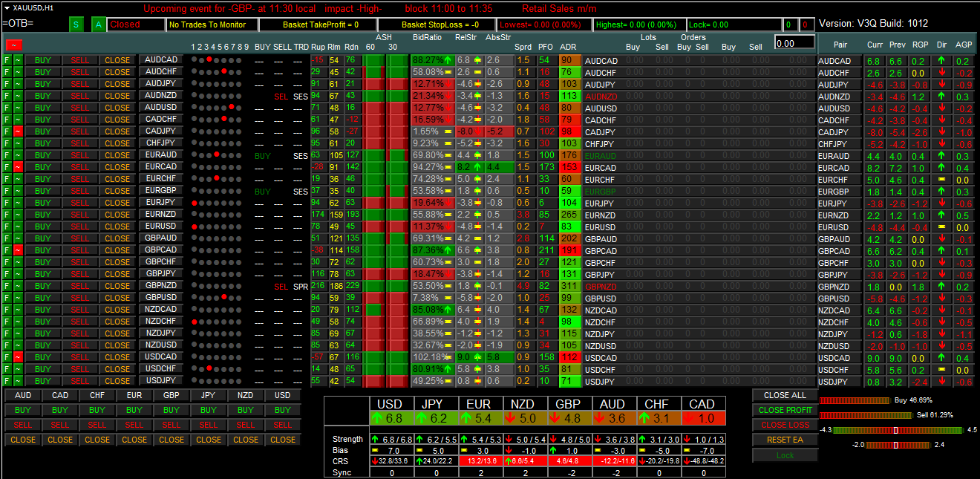
Task: Click the 'No Trades To Monitor' status box
Action: coord(212,25)
